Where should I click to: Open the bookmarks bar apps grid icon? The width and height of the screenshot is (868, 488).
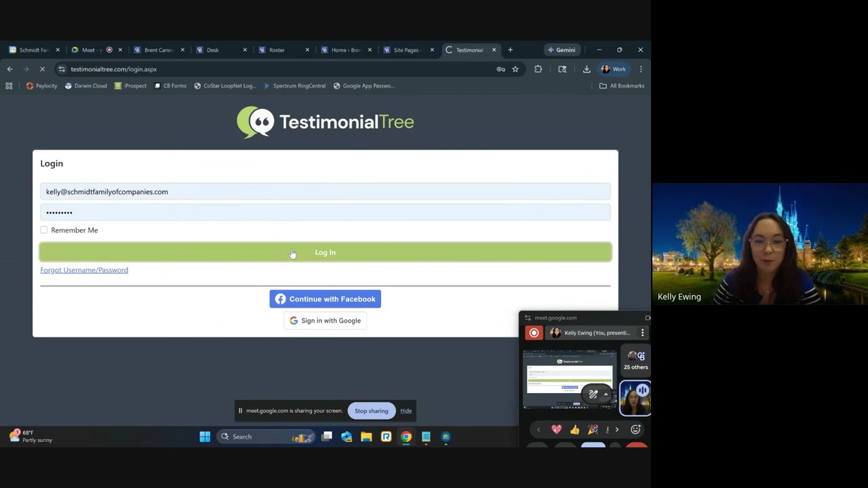(9, 86)
